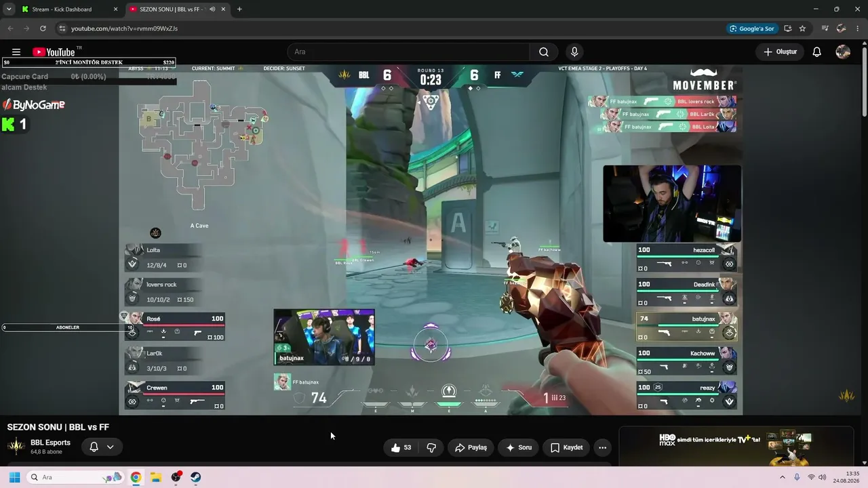Viewport: 868px width, 488px height.
Task: Share the video with Paylaş
Action: pyautogui.click(x=471, y=447)
